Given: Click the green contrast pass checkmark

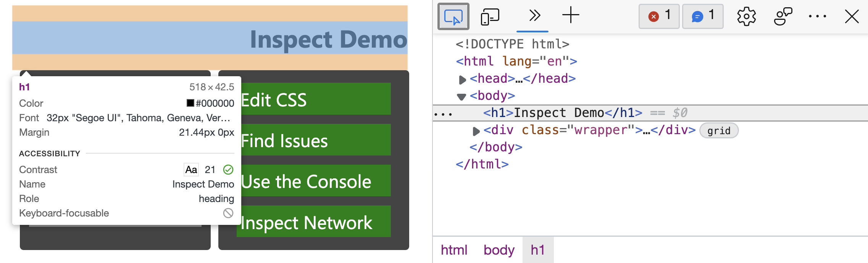Looking at the screenshot, I should pyautogui.click(x=228, y=170).
